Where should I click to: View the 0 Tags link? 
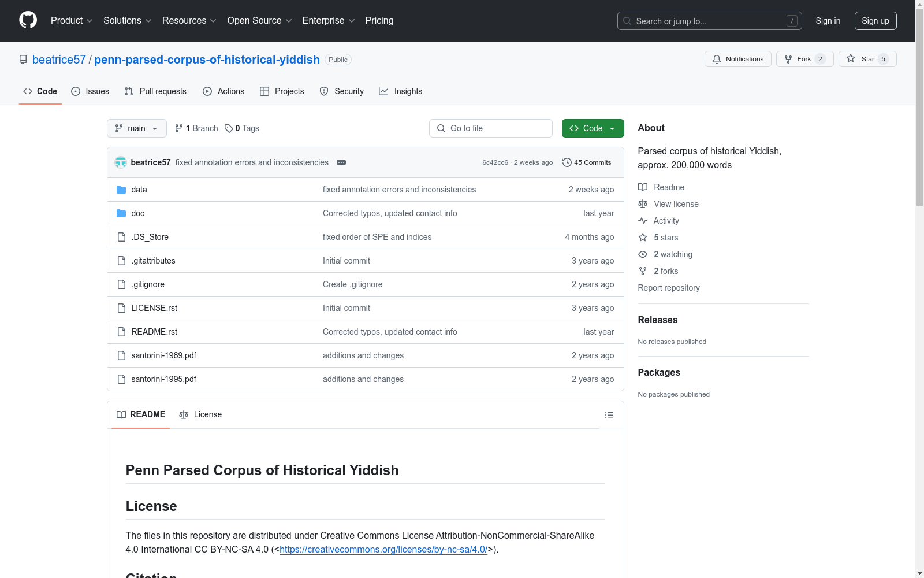pyautogui.click(x=242, y=128)
